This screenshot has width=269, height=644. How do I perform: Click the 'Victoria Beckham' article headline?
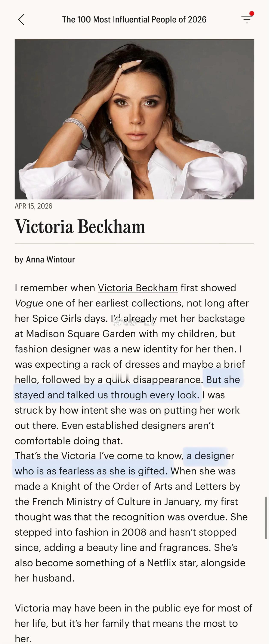point(80,227)
